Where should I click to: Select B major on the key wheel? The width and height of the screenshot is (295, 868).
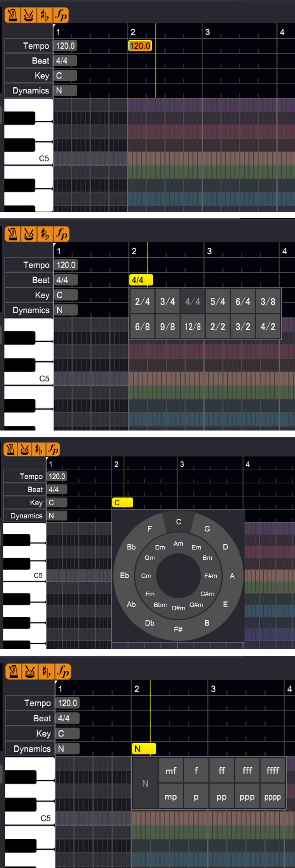pos(207,623)
